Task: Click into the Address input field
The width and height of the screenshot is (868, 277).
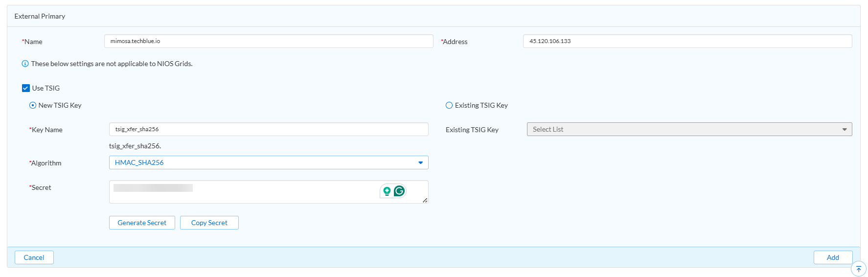Action: pyautogui.click(x=687, y=41)
